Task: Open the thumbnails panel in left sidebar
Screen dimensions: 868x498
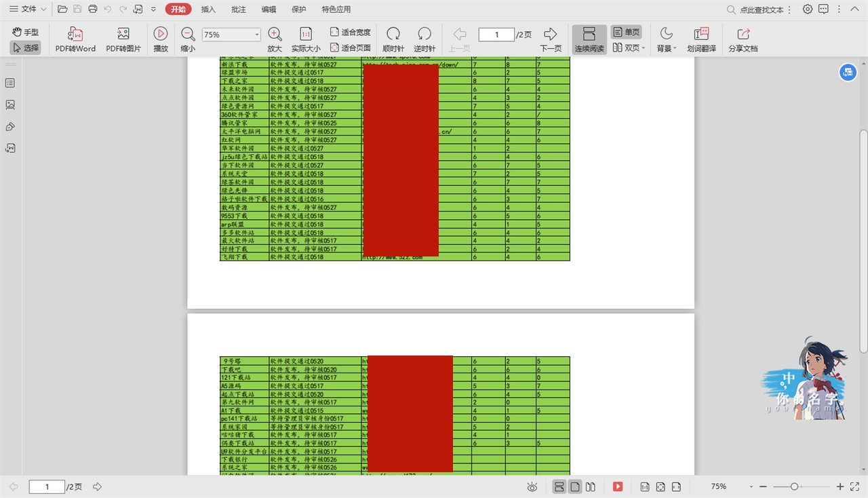Action: [x=10, y=104]
